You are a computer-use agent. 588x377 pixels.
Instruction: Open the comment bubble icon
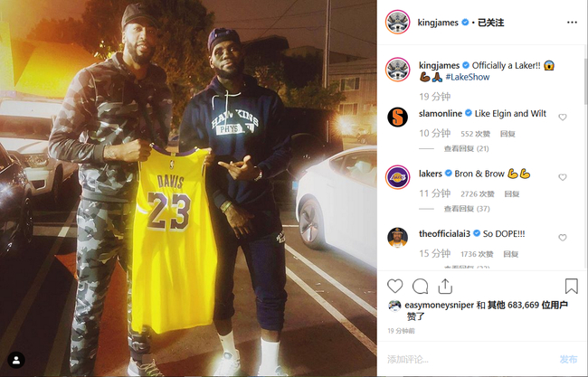coord(420,287)
